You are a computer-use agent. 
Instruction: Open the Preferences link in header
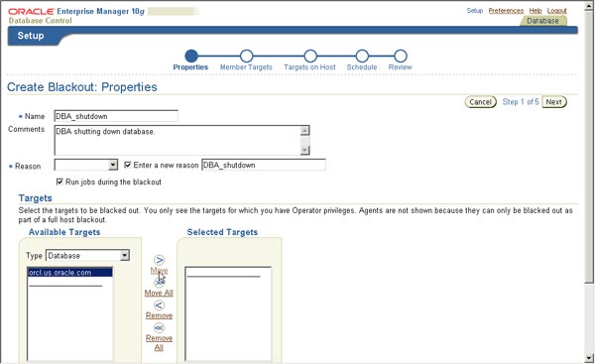pyautogui.click(x=506, y=11)
